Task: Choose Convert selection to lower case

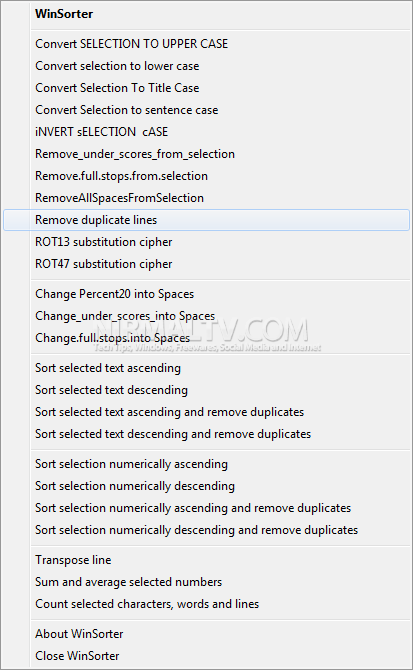Action: click(206, 66)
